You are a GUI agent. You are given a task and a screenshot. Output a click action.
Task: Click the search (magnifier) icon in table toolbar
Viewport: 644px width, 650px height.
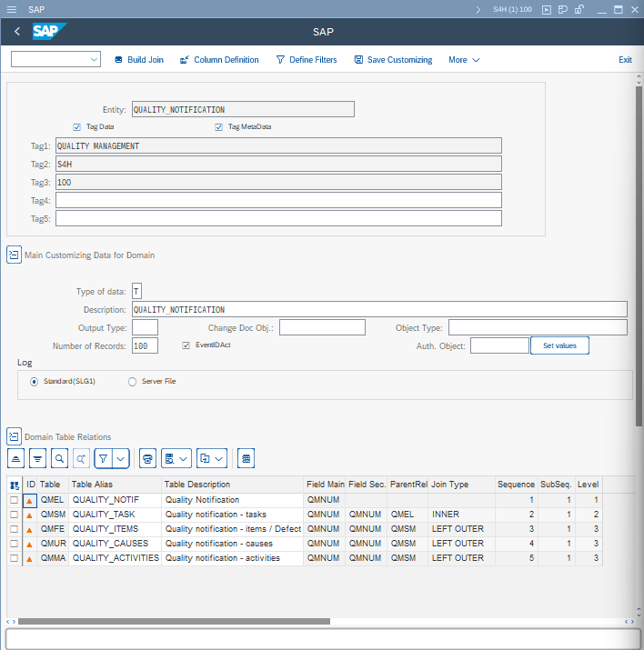(59, 457)
